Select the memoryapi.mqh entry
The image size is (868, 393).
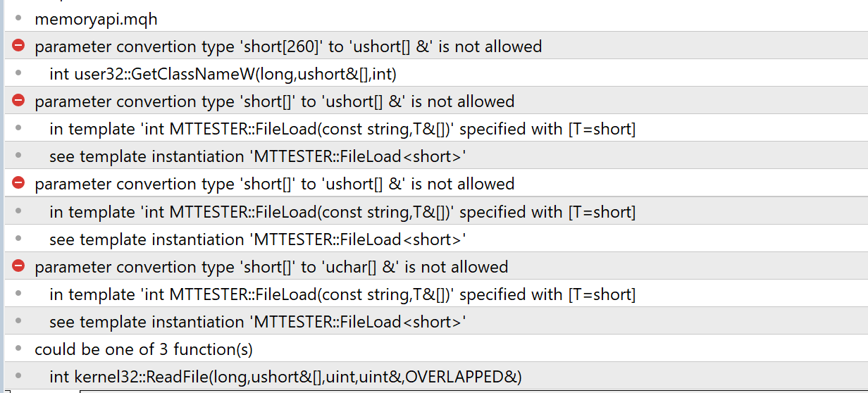click(96, 19)
